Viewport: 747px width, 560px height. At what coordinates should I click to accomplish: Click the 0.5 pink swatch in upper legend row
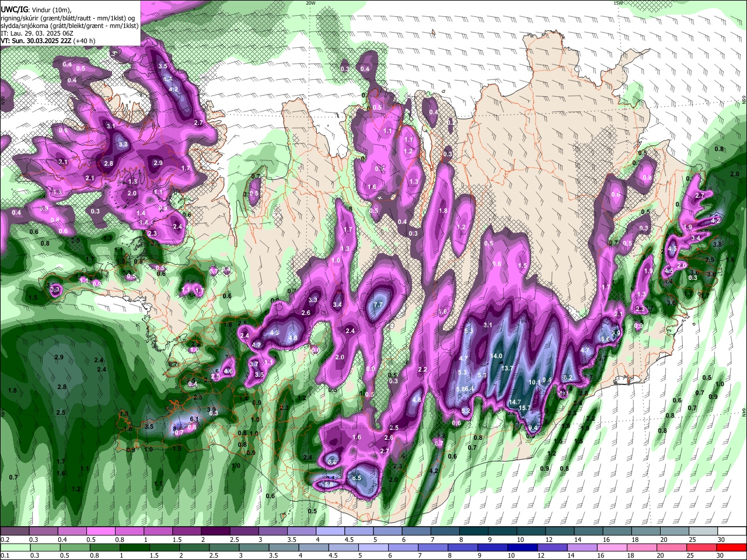click(100, 531)
